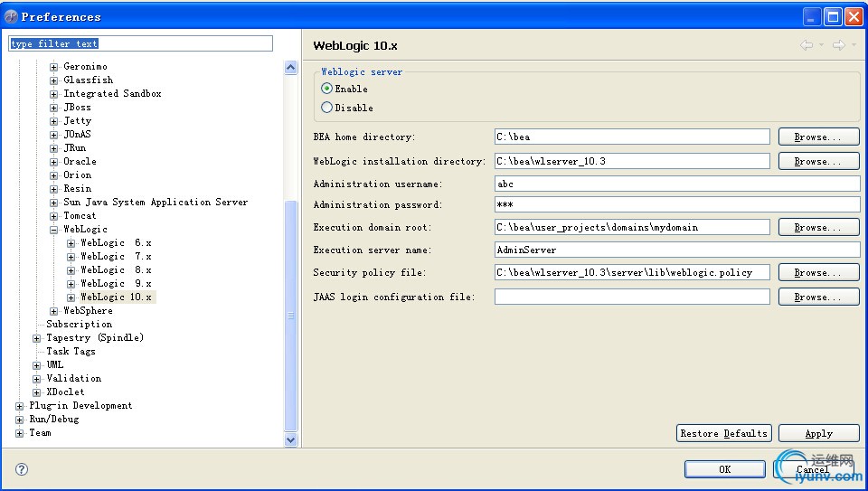Expand the WebLogic 9.x node

click(71, 284)
